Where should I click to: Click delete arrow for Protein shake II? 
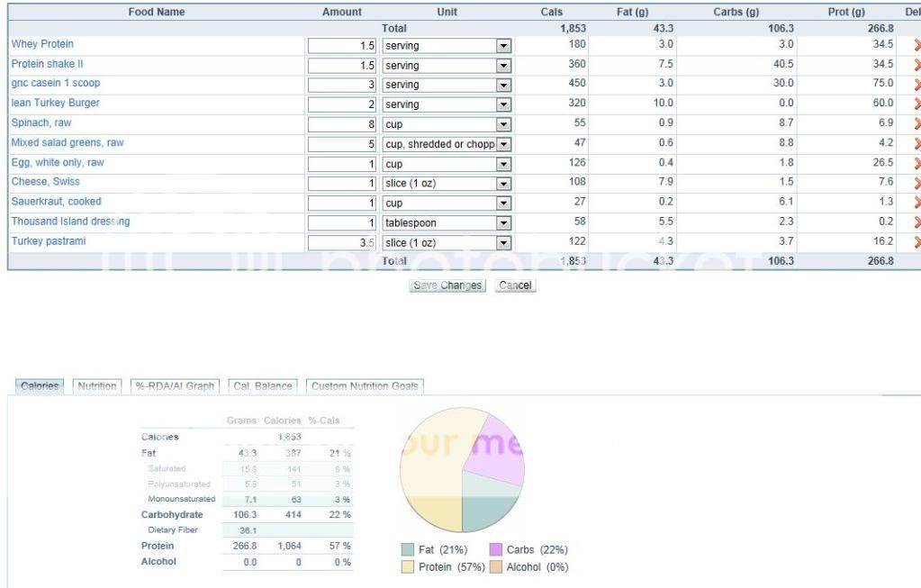click(916, 65)
